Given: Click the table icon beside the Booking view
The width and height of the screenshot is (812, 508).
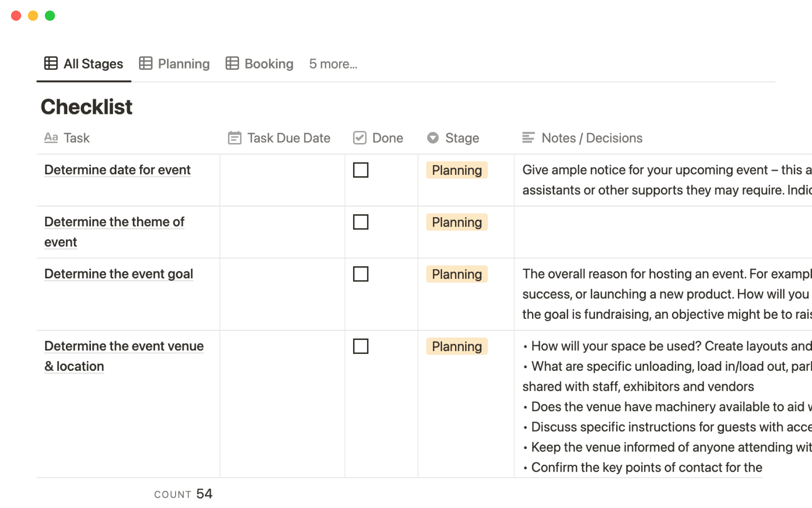Looking at the screenshot, I should pos(232,63).
